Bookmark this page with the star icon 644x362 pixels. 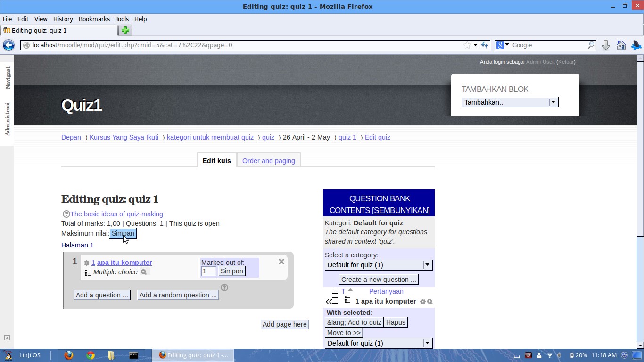coord(467,45)
